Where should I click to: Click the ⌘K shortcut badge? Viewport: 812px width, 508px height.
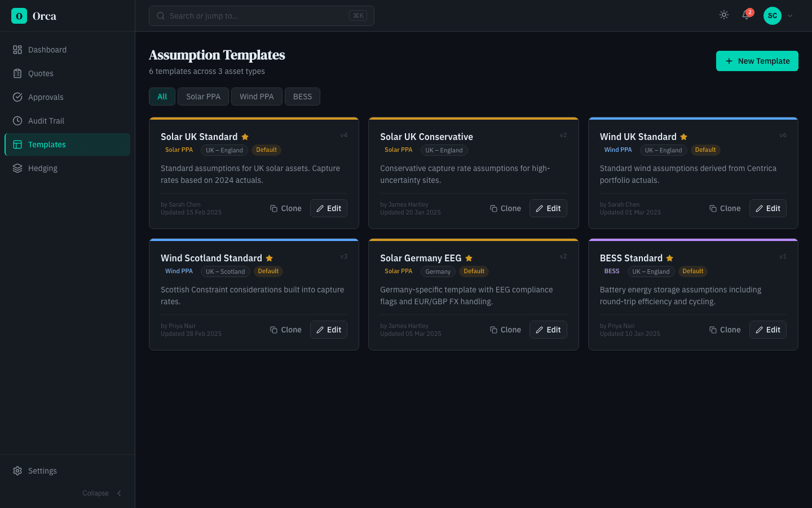pos(358,16)
